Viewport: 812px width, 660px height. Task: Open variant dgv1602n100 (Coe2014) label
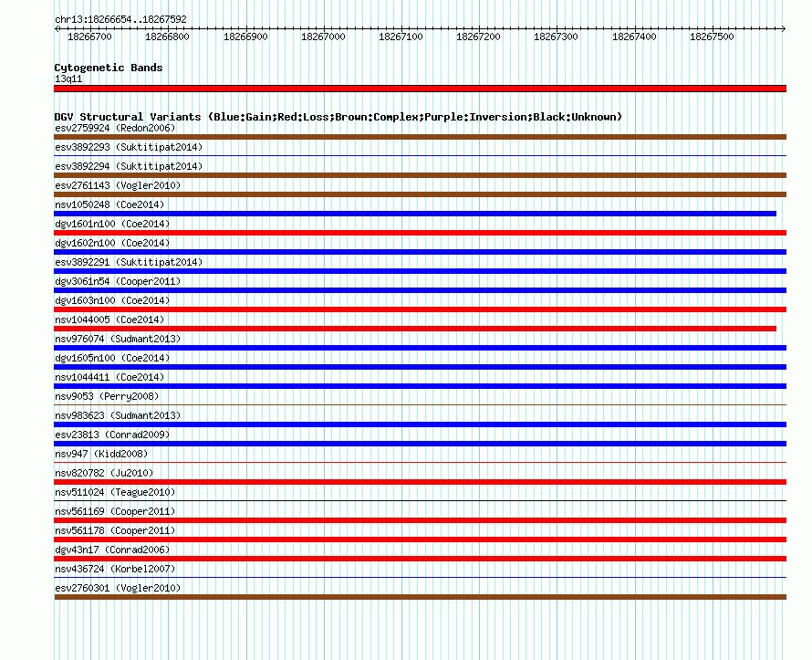(112, 243)
